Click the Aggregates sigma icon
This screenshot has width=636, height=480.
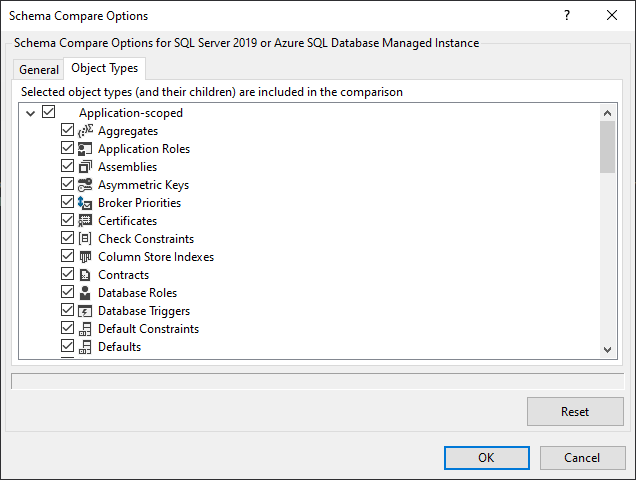click(85, 131)
